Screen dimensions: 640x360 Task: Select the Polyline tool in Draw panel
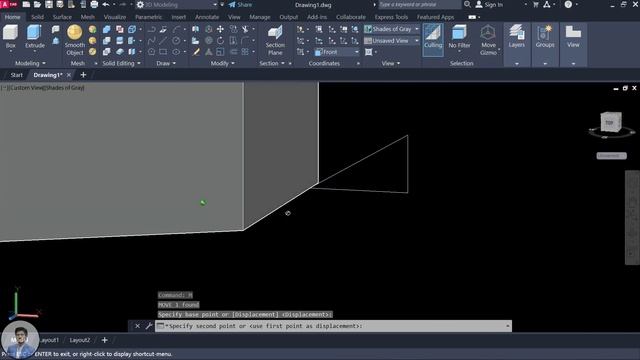pos(151,29)
